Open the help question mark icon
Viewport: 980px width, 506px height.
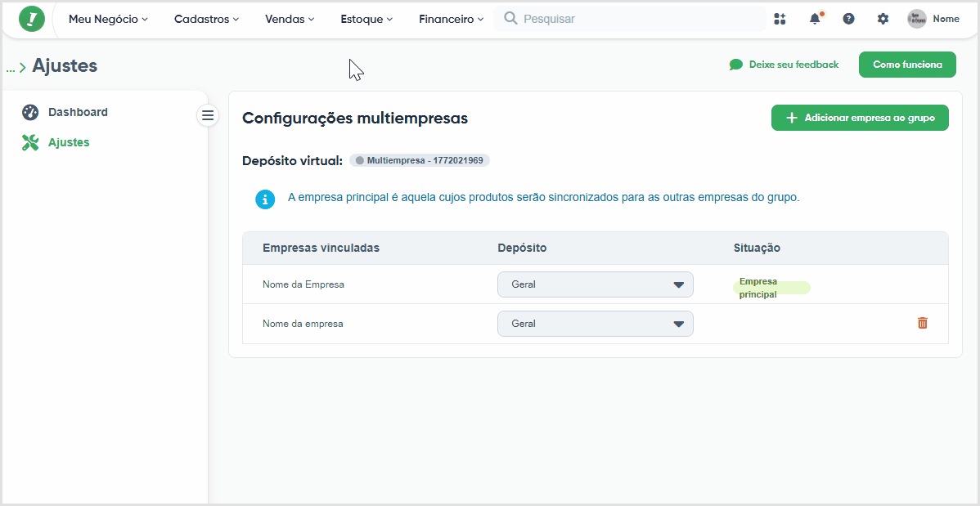848,19
